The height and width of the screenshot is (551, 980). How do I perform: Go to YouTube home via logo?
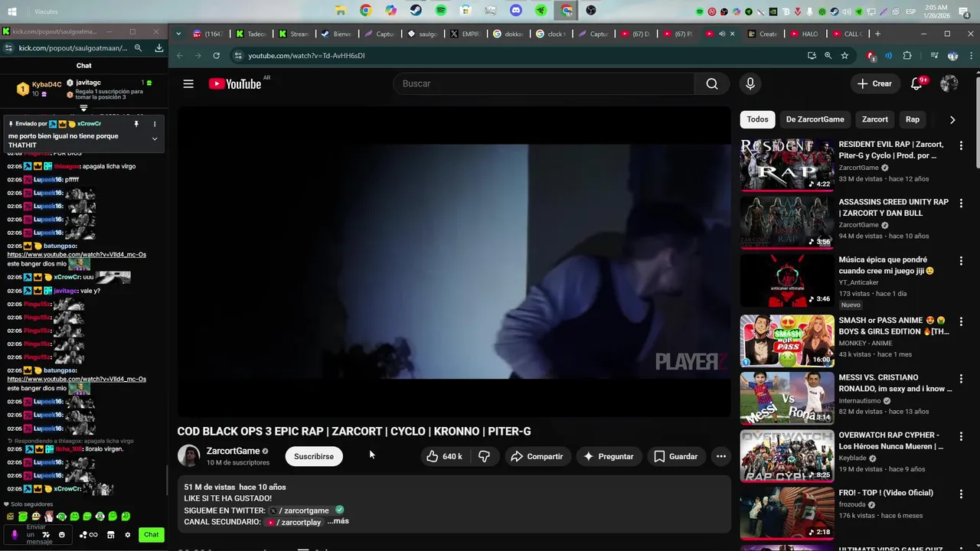[235, 83]
